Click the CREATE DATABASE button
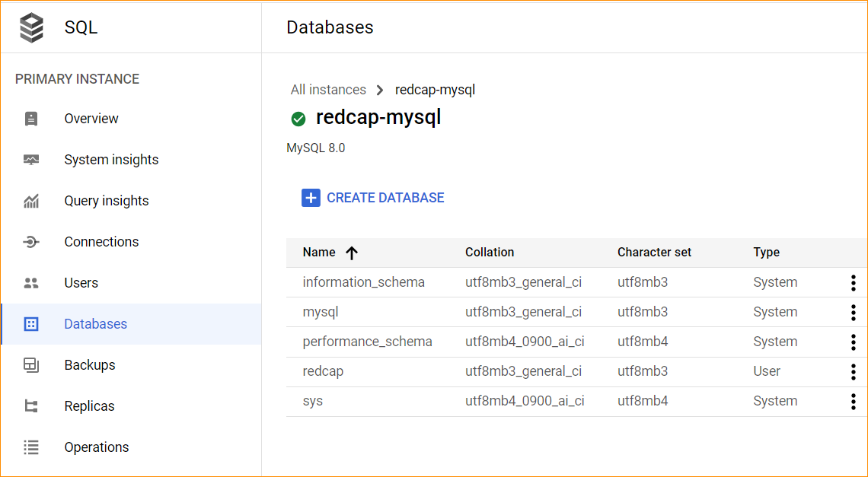The height and width of the screenshot is (477, 868). (372, 197)
